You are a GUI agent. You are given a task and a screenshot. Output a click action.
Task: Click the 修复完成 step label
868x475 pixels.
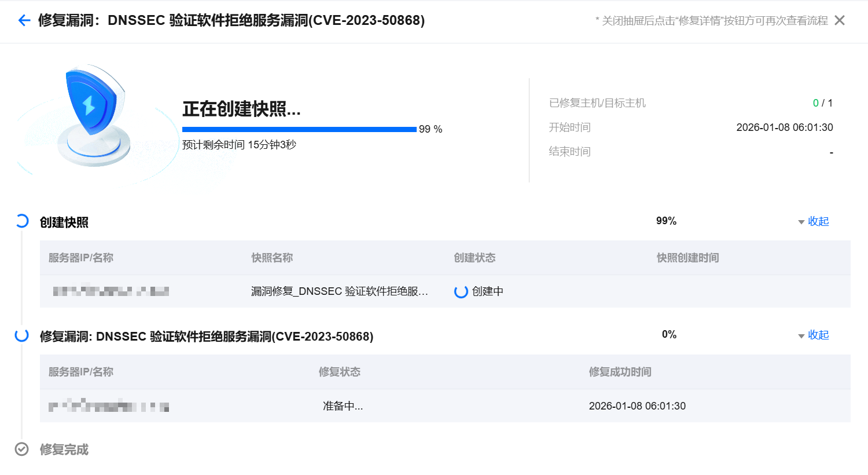pyautogui.click(x=64, y=450)
